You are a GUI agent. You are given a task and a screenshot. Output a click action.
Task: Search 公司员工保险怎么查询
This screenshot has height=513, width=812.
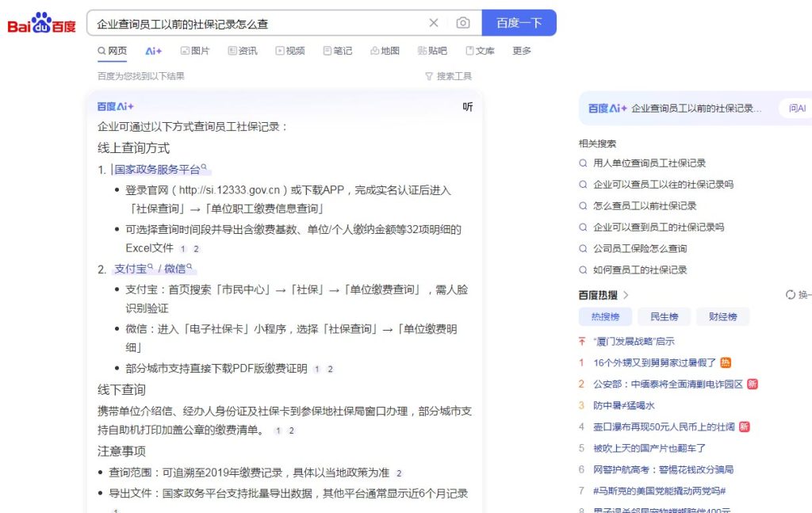640,248
